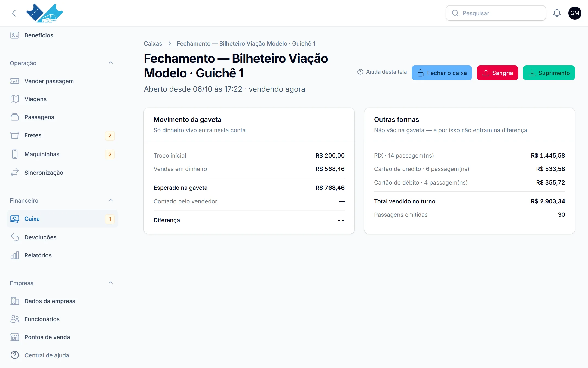Click the Central de ajuda question icon
Image resolution: width=588 pixels, height=368 pixels.
pos(15,355)
